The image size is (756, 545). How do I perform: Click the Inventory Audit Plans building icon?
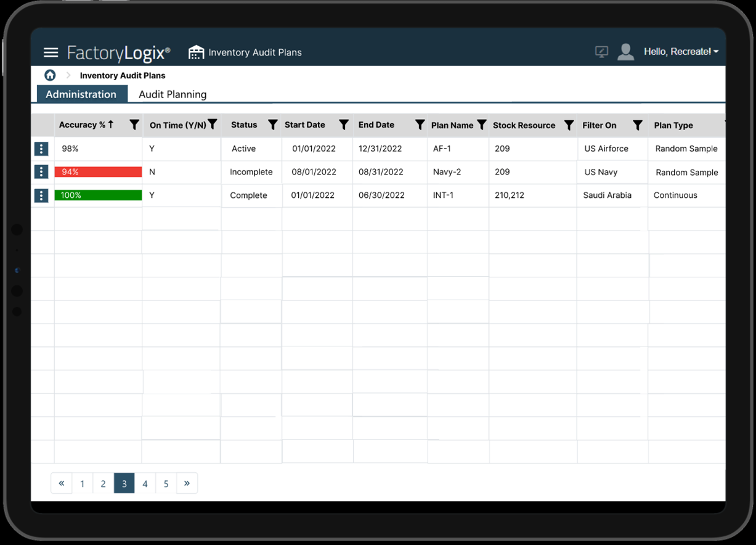195,52
